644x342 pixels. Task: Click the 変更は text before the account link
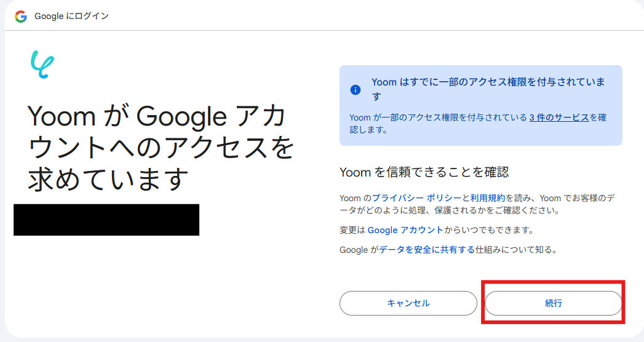click(352, 230)
